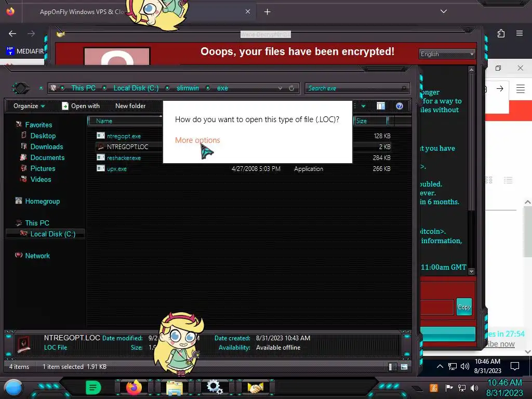
Task: Click the right arrow in the background white window
Action: tap(500, 88)
